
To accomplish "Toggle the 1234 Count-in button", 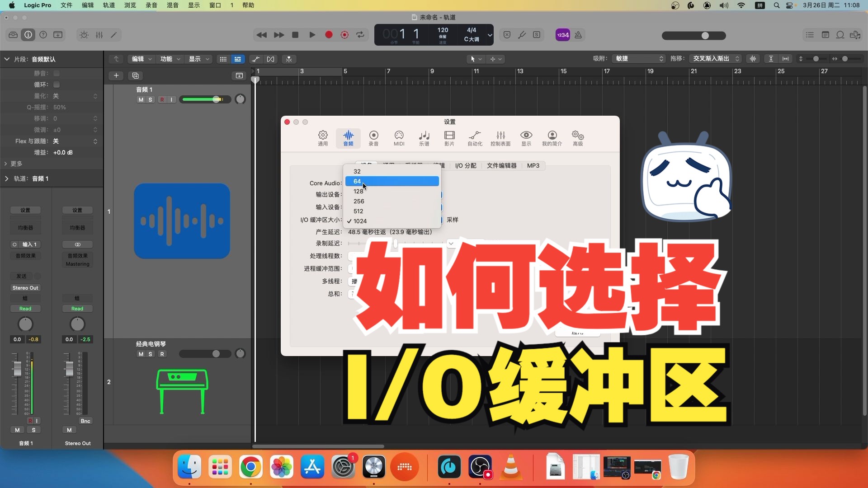I will click(563, 35).
